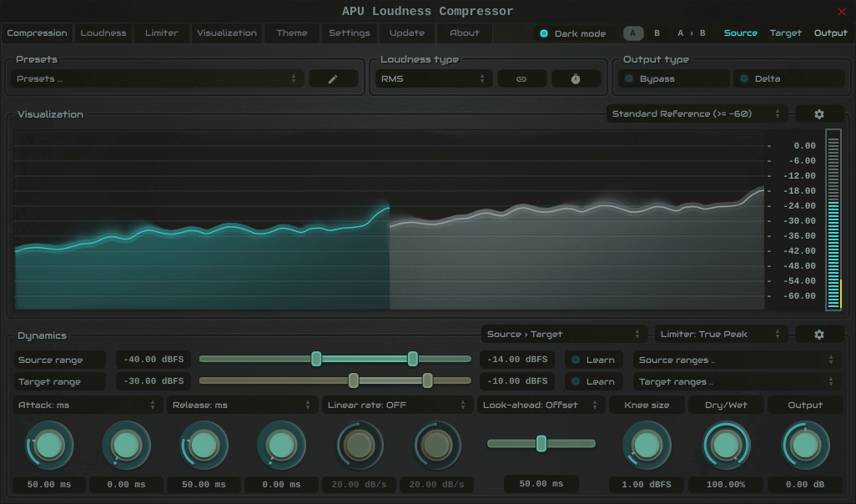
Task: Click the Dry/Wet knob
Action: tap(726, 446)
